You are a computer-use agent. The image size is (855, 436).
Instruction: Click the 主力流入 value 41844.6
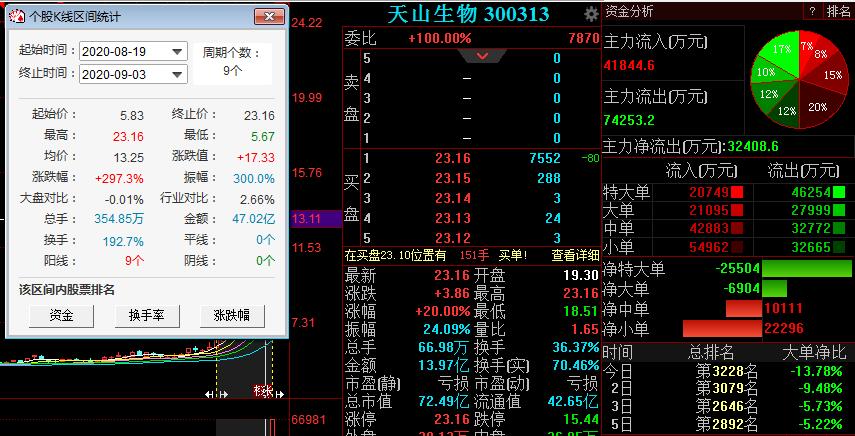click(629, 65)
